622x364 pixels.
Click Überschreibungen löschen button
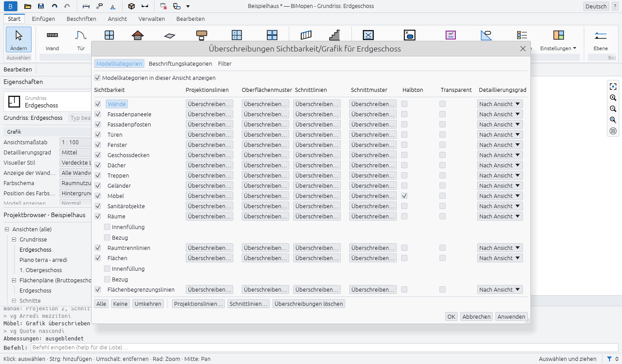point(309,304)
